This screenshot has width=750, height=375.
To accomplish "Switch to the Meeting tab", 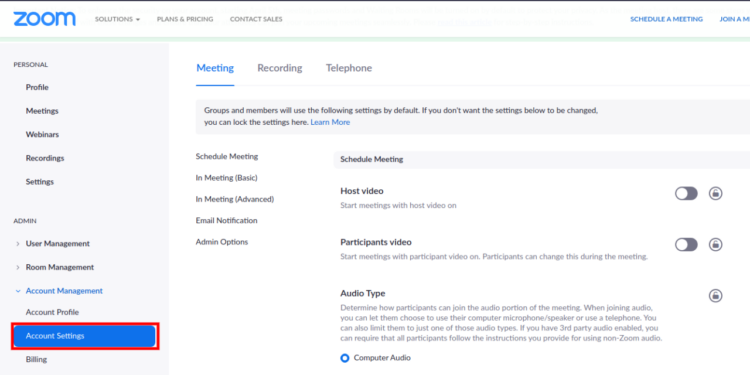I will click(x=215, y=68).
